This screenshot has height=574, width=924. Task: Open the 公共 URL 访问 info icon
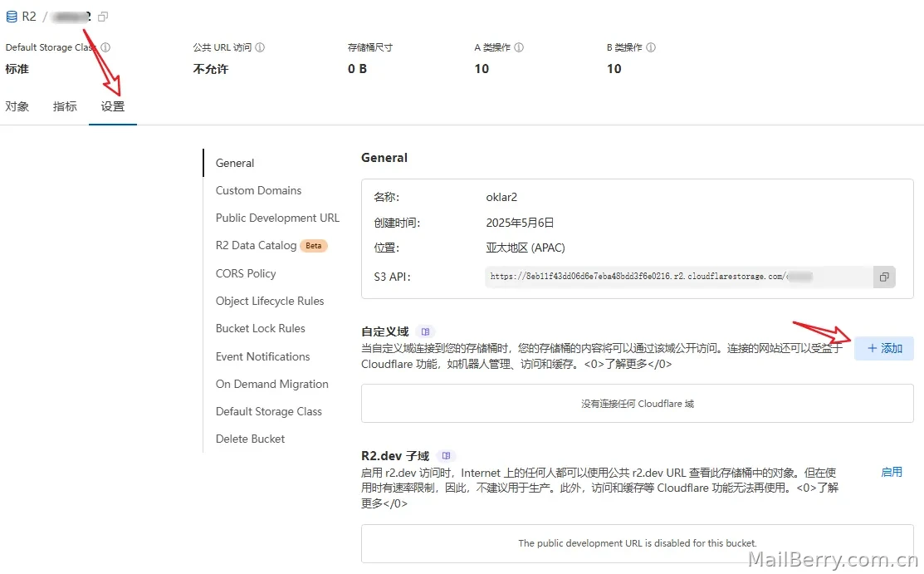tap(260, 47)
